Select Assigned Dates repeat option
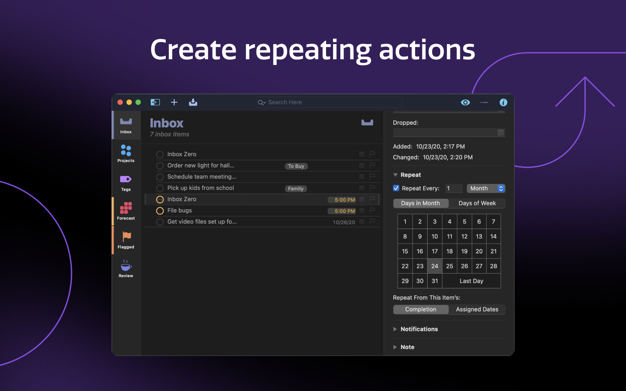This screenshot has width=626, height=391. 477,310
